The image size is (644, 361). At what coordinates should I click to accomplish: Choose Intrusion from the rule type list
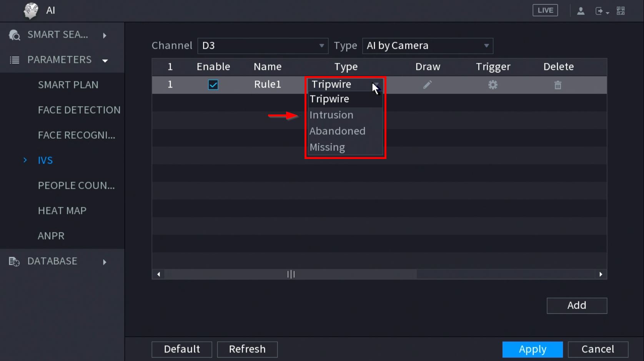331,115
